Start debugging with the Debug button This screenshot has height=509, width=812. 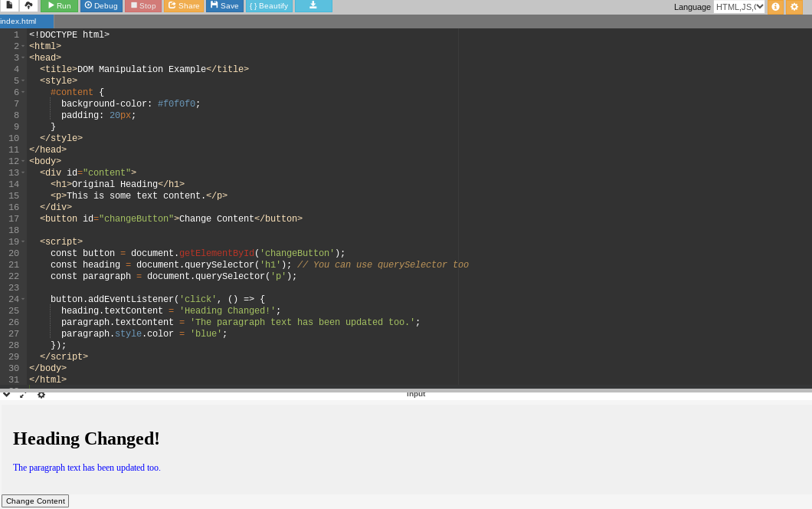pyautogui.click(x=101, y=5)
